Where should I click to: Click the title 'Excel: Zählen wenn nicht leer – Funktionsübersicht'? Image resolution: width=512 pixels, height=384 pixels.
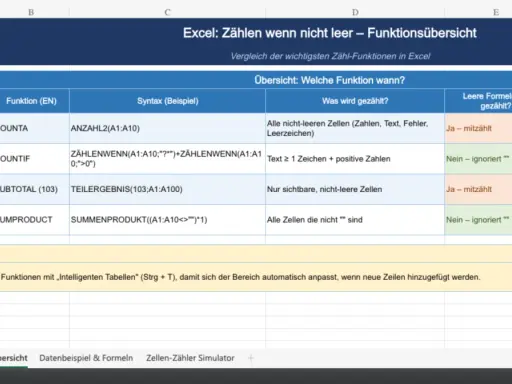pyautogui.click(x=330, y=33)
